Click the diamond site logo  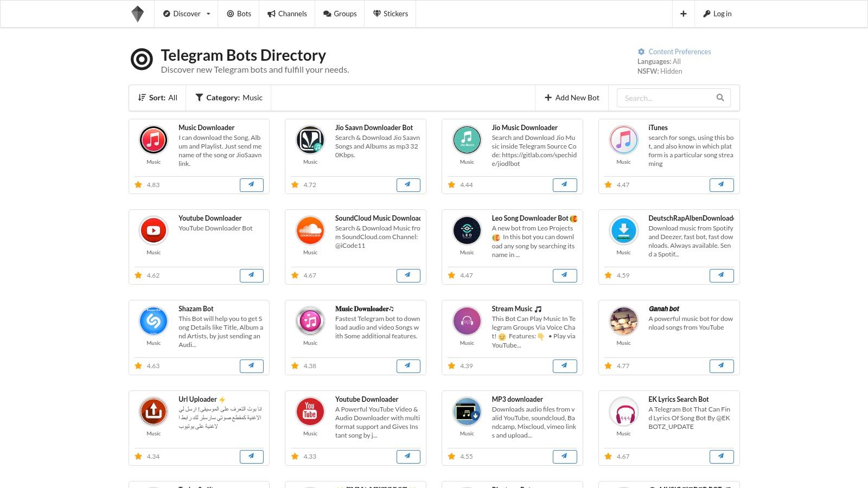[138, 14]
